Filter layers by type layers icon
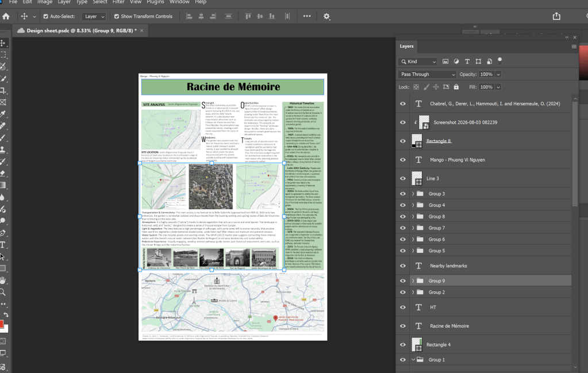Screen dimensions: 588x373 coord(467,61)
